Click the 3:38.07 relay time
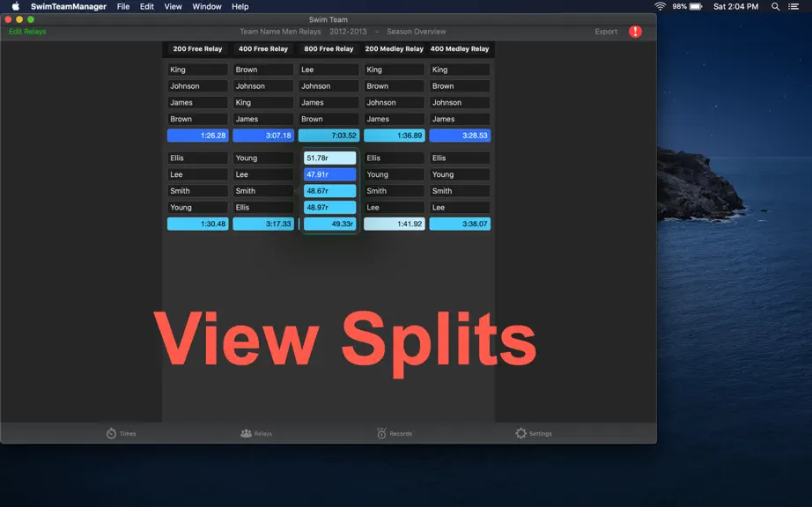812x507 pixels. [x=460, y=224]
